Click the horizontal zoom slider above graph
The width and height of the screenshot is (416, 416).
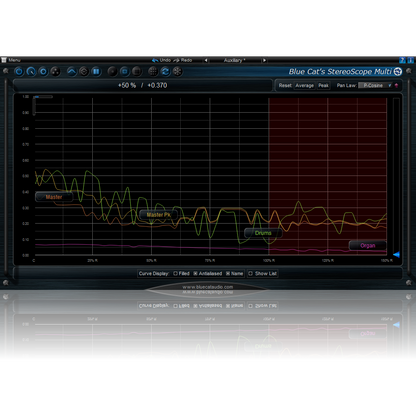44,97
